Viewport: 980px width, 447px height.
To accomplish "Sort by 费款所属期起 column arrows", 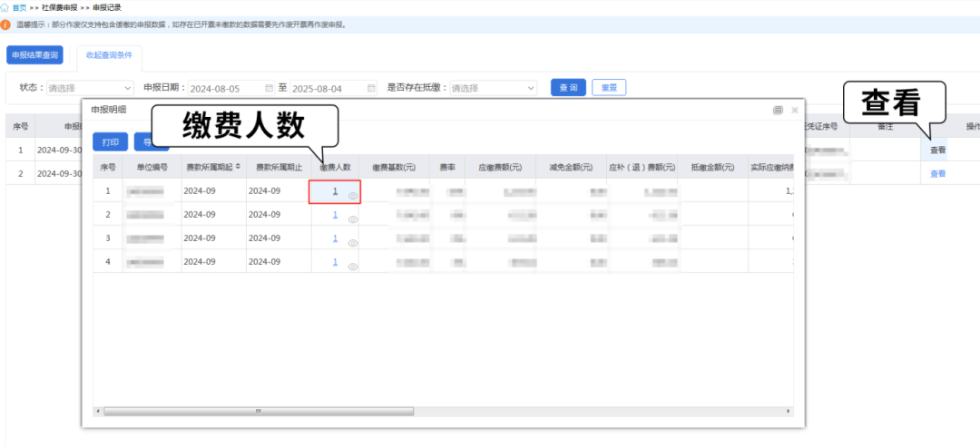I will [x=239, y=167].
